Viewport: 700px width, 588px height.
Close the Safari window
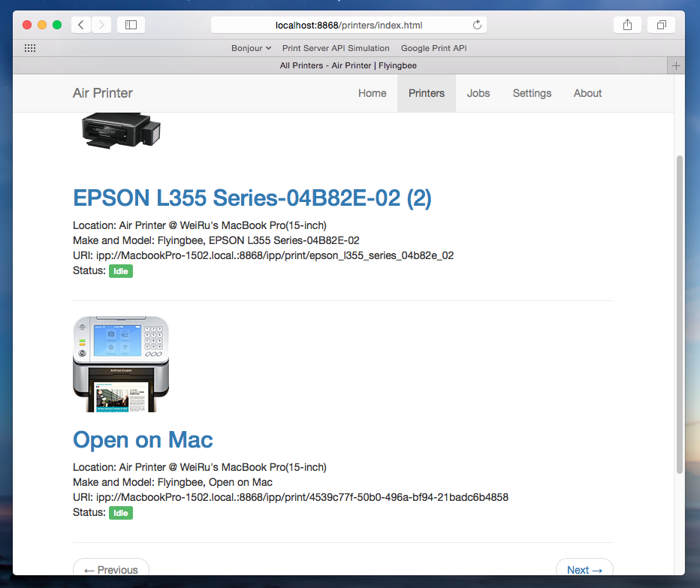pos(27,25)
